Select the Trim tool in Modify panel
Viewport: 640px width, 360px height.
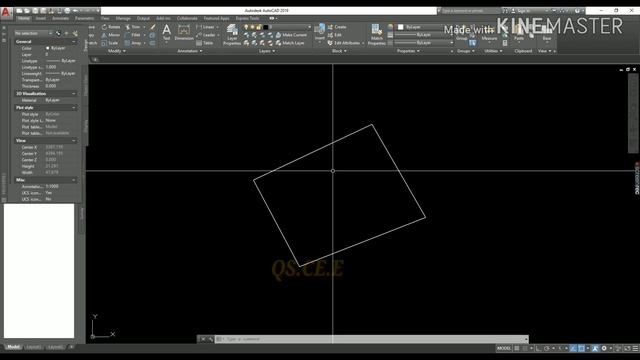pyautogui.click(x=133, y=27)
